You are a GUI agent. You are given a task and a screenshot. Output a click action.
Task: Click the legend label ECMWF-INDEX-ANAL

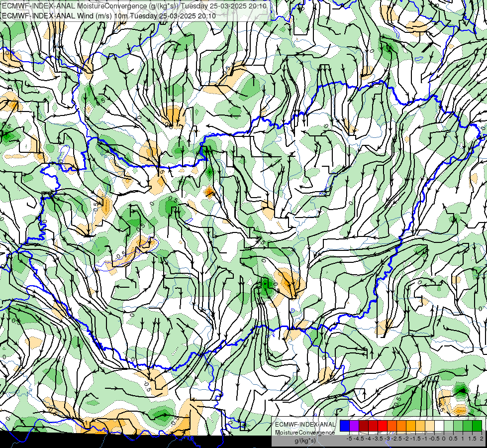point(305,425)
